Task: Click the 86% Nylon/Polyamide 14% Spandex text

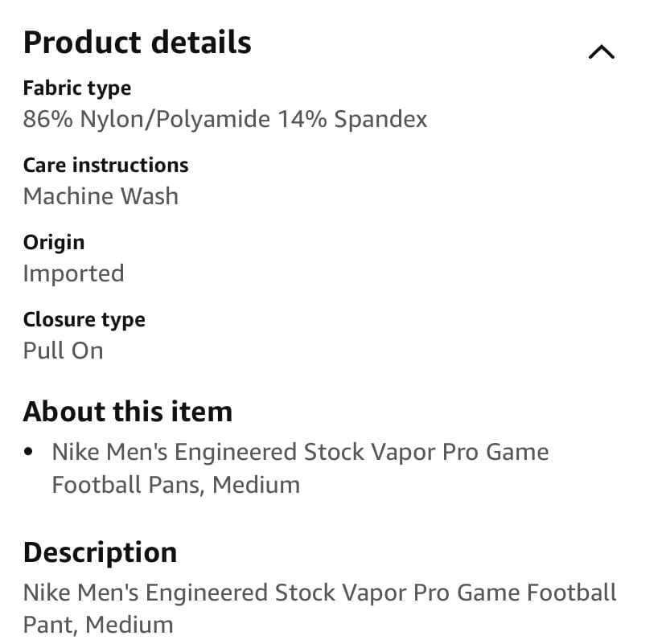Action: 225,119
